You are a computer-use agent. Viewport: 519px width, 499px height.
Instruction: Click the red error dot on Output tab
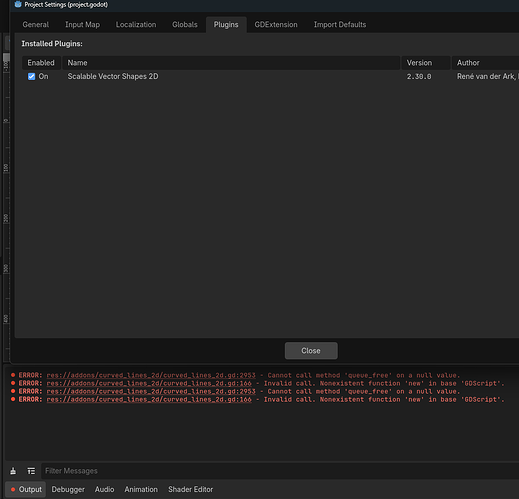13,489
